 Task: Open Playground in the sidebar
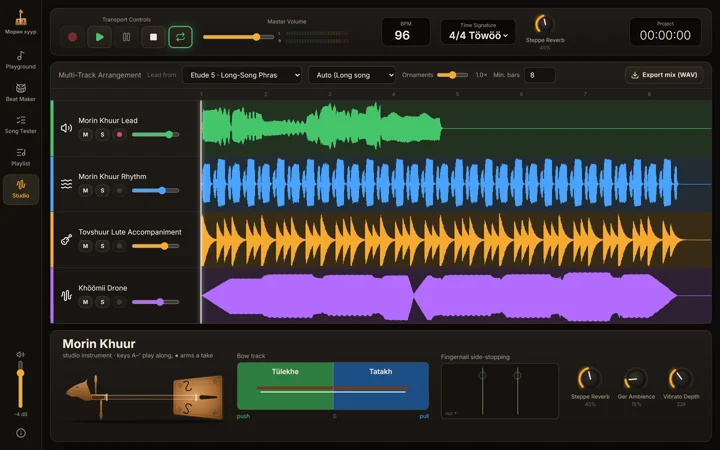pos(21,61)
